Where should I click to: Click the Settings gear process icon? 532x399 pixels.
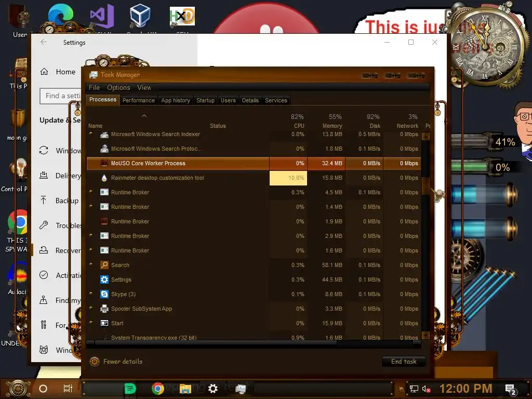pyautogui.click(x=104, y=280)
